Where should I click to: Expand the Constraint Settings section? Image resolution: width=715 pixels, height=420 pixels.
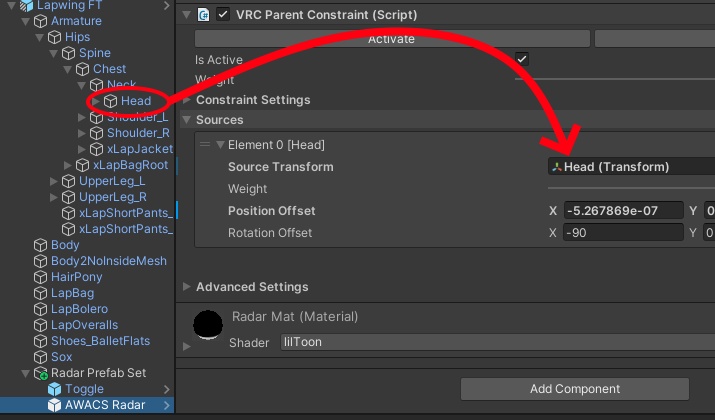pos(185,100)
